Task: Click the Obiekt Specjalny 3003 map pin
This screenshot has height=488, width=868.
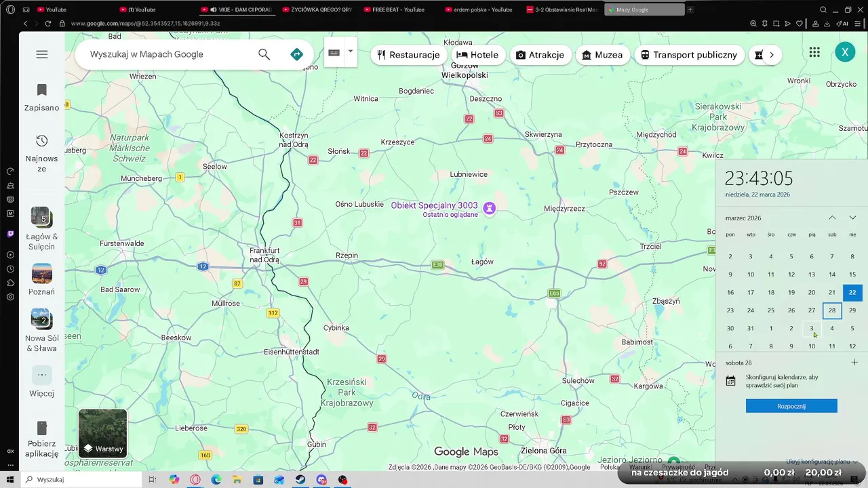Action: tap(489, 208)
